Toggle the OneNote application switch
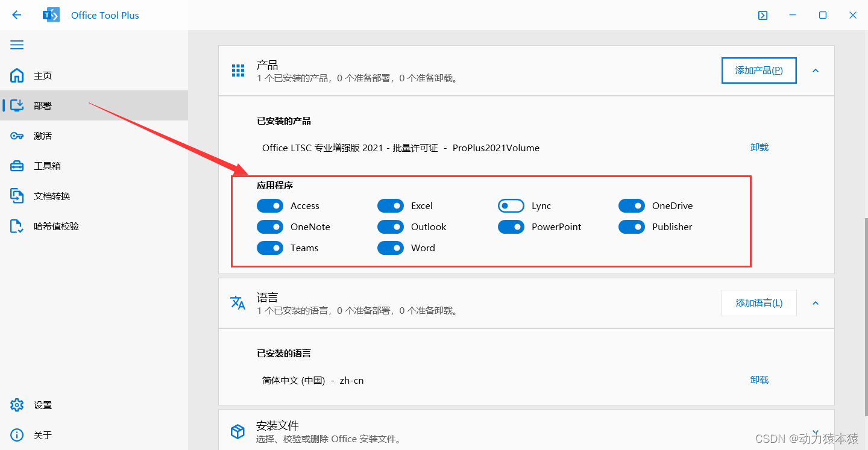 point(270,227)
